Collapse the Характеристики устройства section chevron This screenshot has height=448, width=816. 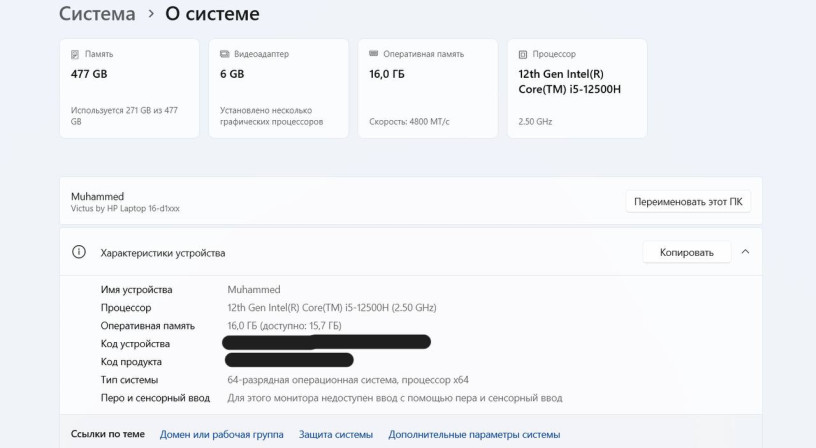point(745,253)
